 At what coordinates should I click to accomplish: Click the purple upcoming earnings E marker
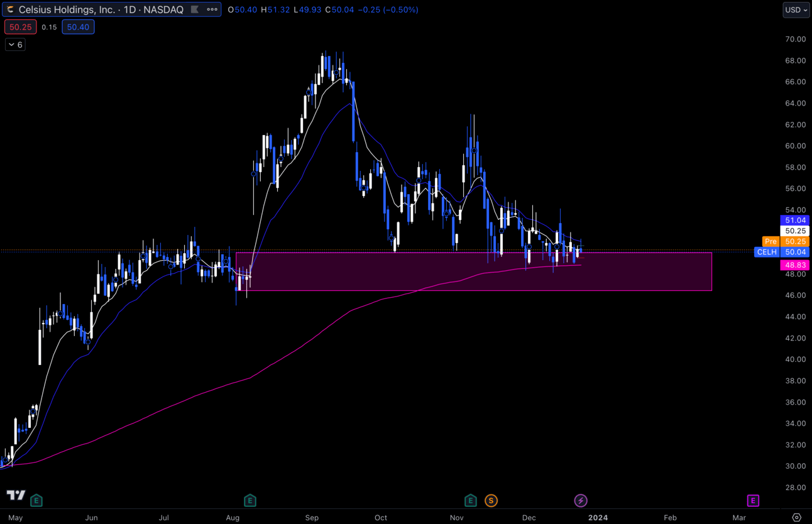click(753, 501)
